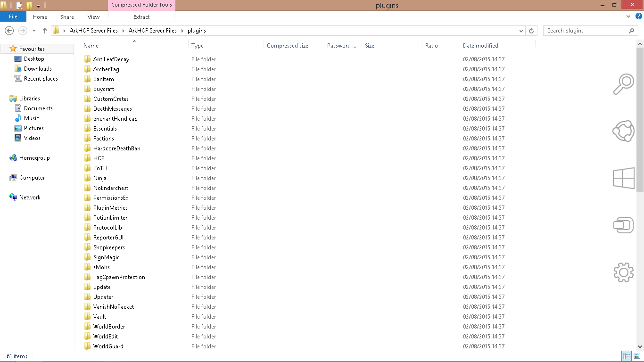The image size is (644, 362).
Task: Open the Home ribbon tab
Action: (x=40, y=17)
